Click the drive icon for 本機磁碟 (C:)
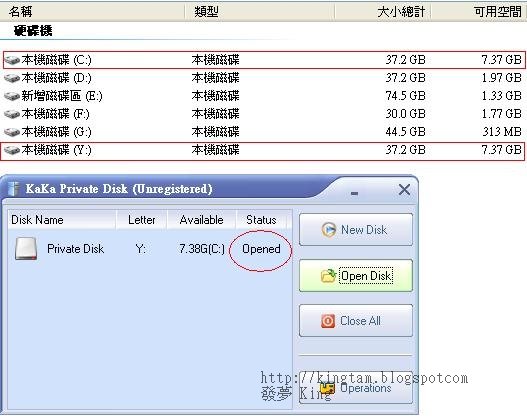This screenshot has height=419, width=527. coord(12,60)
